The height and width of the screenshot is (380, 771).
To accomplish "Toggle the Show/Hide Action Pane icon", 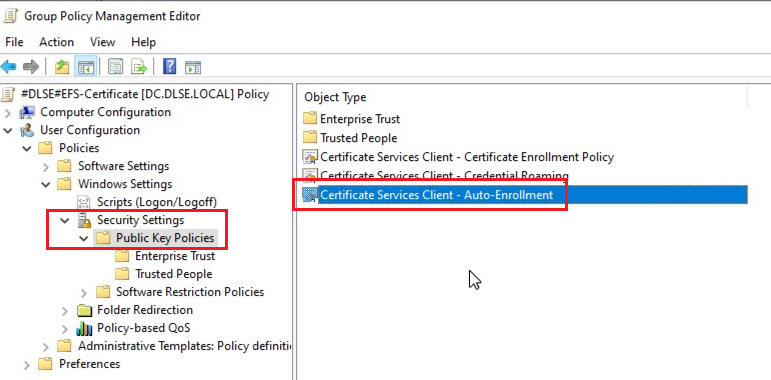I will pos(193,66).
